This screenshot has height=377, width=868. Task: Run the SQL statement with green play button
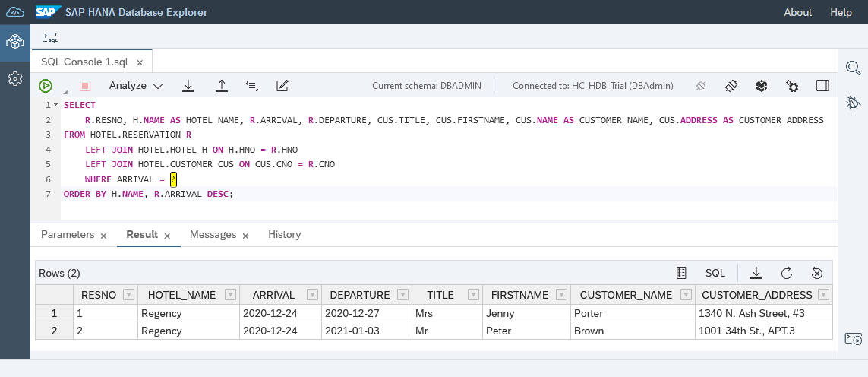[46, 85]
